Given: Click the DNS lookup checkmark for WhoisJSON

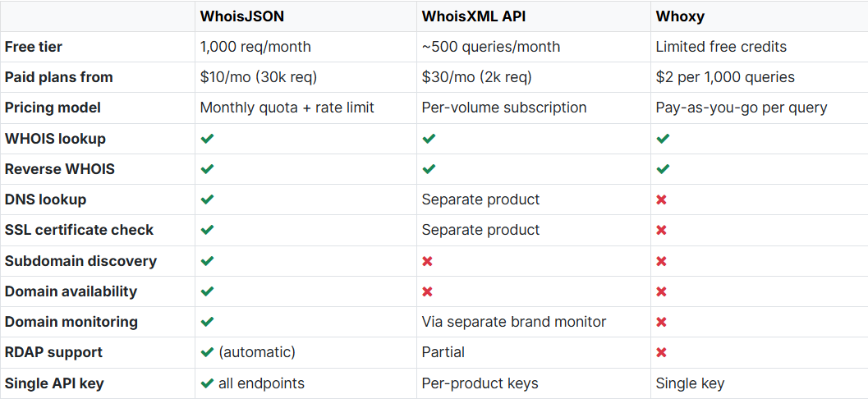Looking at the screenshot, I should coord(207,199).
